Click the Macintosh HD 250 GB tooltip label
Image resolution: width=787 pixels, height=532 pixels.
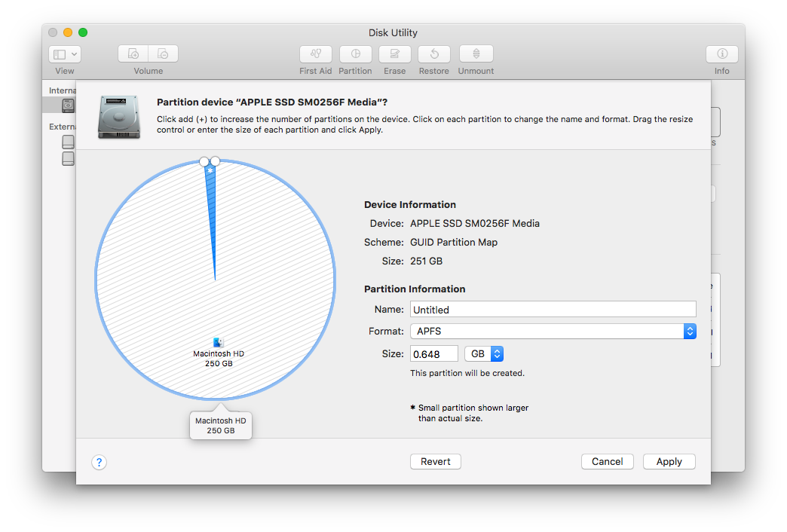[x=221, y=426]
